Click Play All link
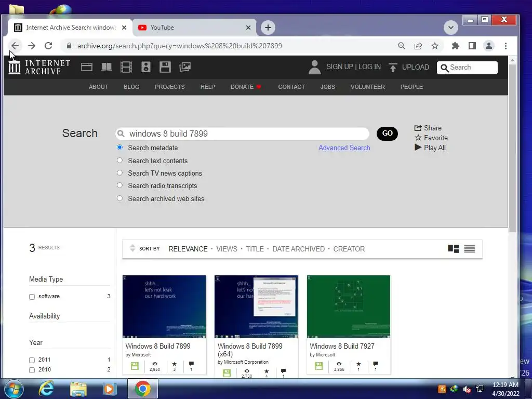This screenshot has height=399, width=532. pyautogui.click(x=430, y=148)
